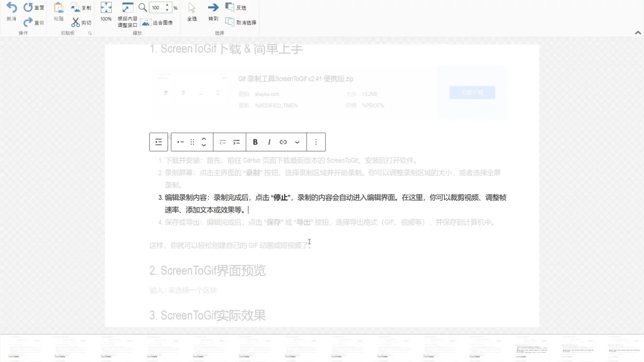Image resolution: width=644 pixels, height=362 pixels.
Task: Click 根据内容调整窗口 resize icon
Action: coord(127,8)
